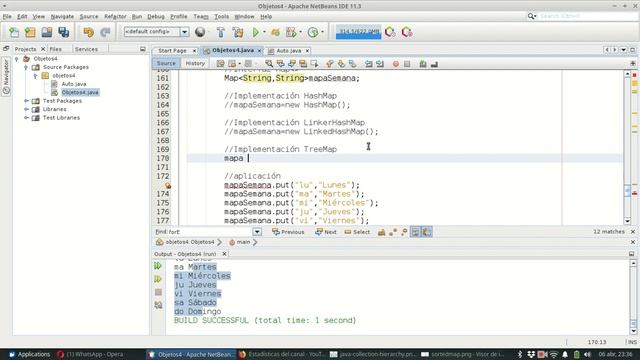
Task: Click the editor Start Macro Recording red icon
Action: point(396,64)
